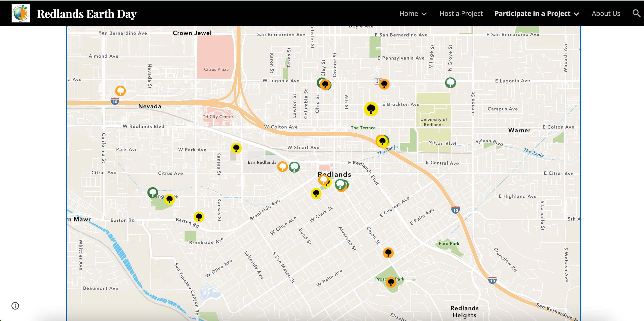Image resolution: width=644 pixels, height=321 pixels.
Task: Select the large yellow tree marker near E Brockton Ave
Action: (x=371, y=109)
